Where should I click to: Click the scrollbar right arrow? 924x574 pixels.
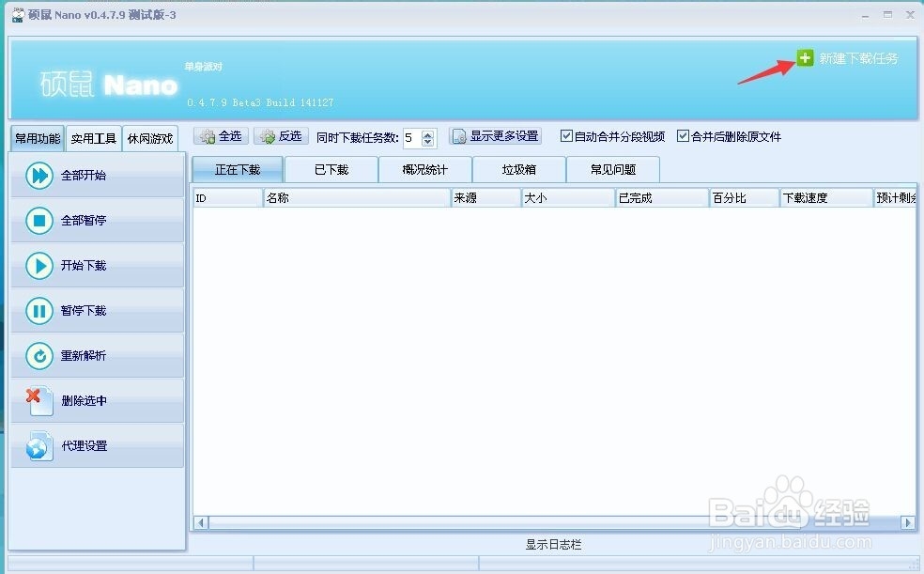tap(908, 522)
